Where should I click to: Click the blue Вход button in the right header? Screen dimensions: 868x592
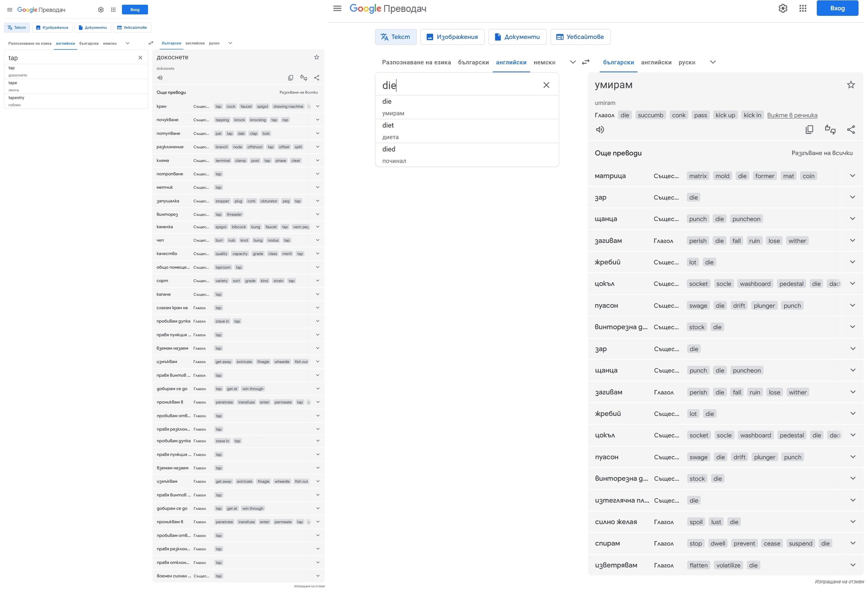(837, 8)
